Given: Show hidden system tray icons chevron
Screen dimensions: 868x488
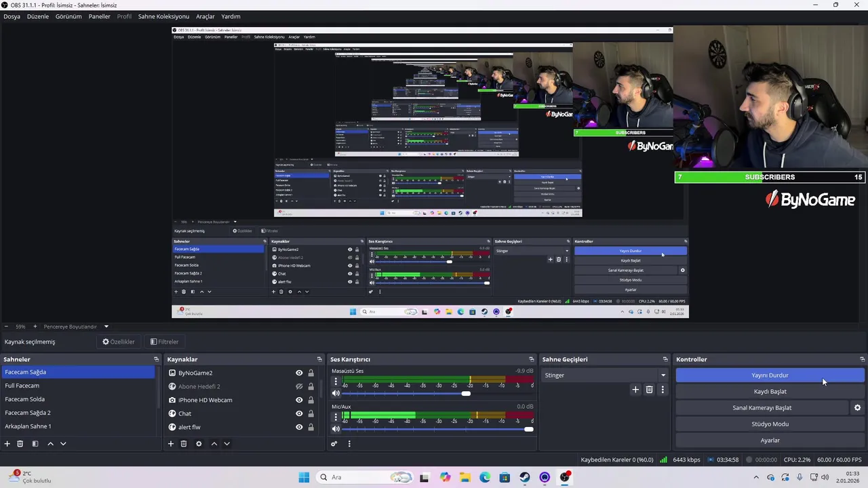Looking at the screenshot, I should (x=756, y=477).
